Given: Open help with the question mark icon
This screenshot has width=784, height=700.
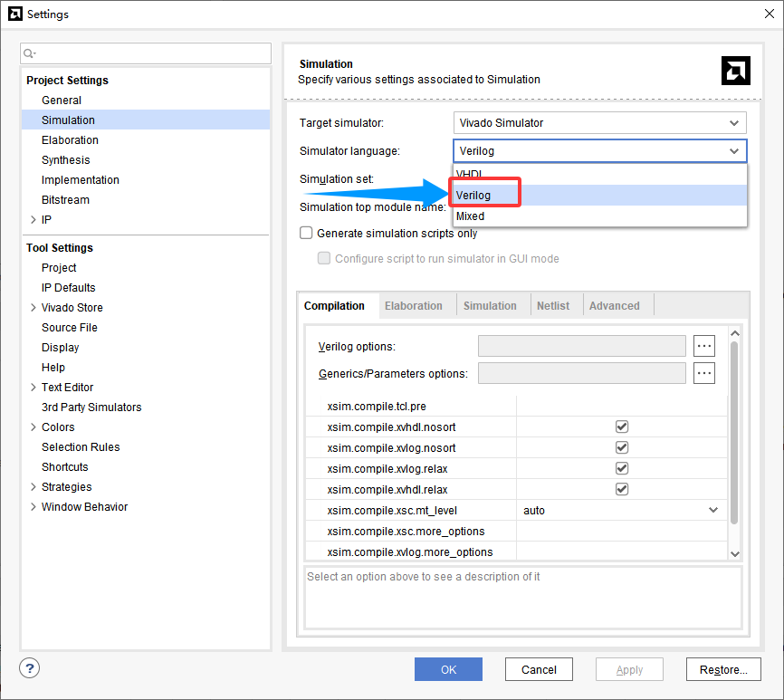Looking at the screenshot, I should [x=30, y=668].
